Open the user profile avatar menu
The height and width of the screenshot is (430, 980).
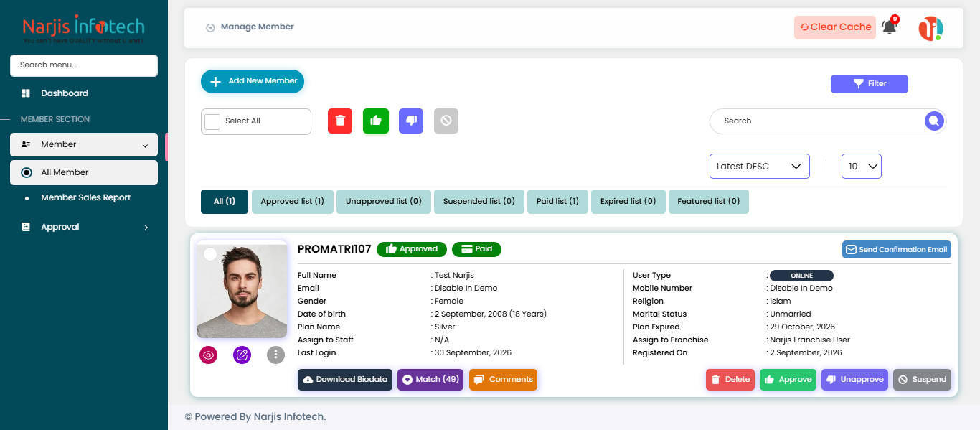coord(930,28)
